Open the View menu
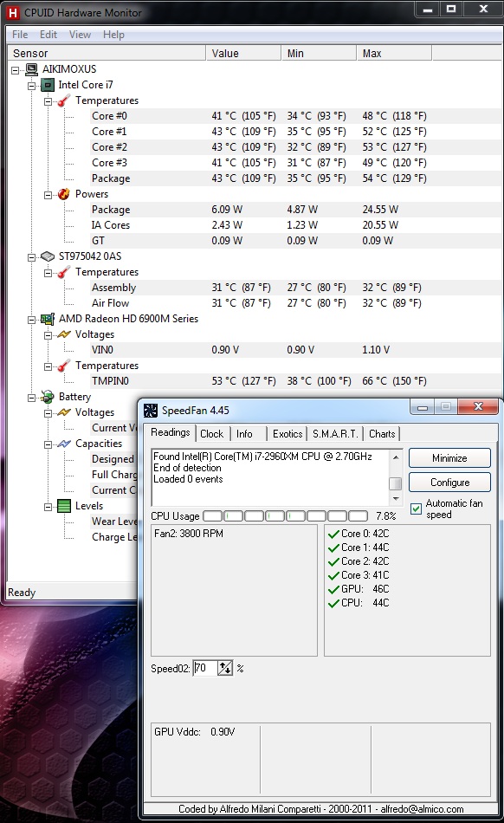This screenshot has height=823, width=504. pyautogui.click(x=80, y=35)
